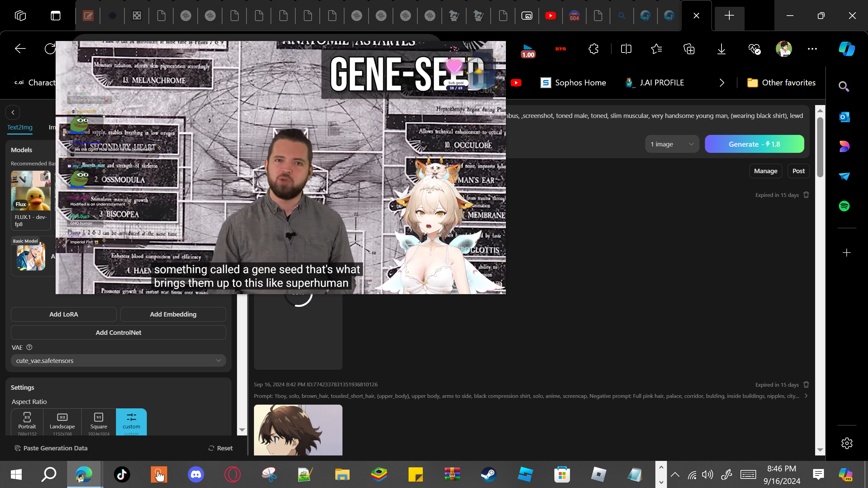Open sidebar settings gear icon
Image resolution: width=868 pixels, height=488 pixels.
[847, 443]
